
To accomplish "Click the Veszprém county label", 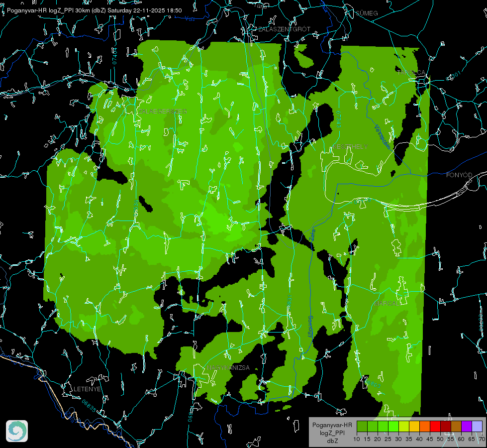I will [383, 137].
